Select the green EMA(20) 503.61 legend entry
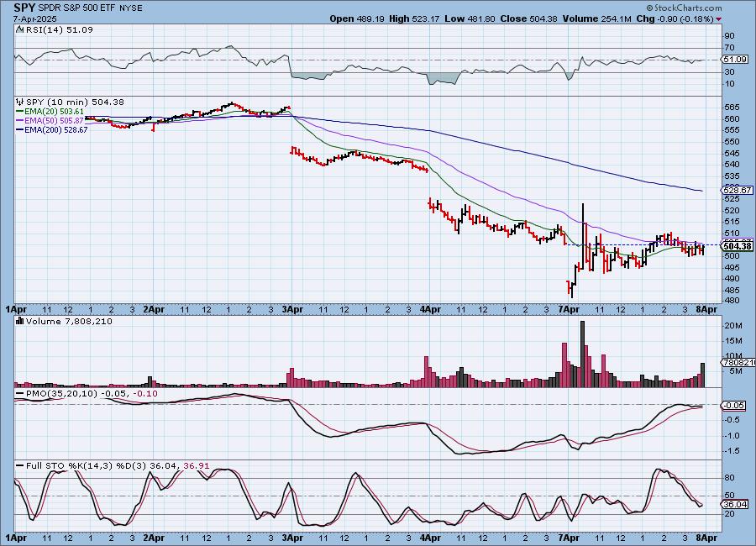The height and width of the screenshot is (546, 756). pos(50,112)
